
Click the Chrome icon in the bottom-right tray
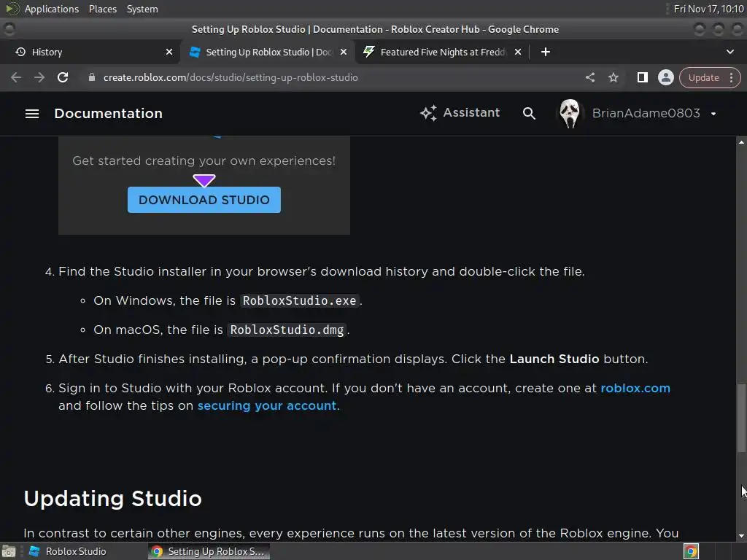point(691,551)
